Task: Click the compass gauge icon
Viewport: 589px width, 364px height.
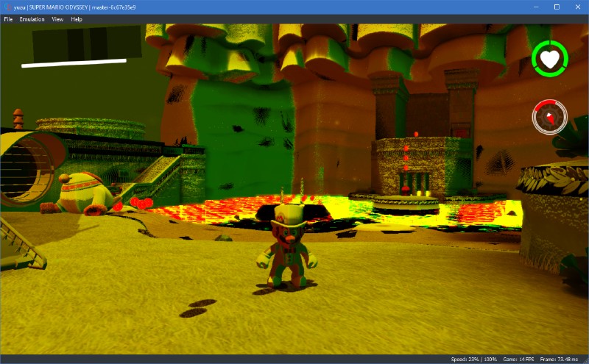Action: point(549,117)
